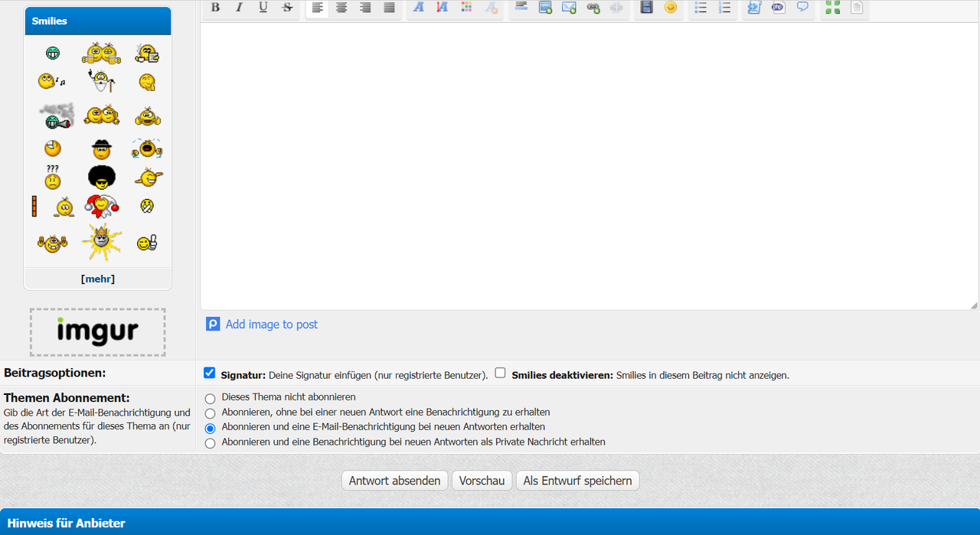Select Dieses Thema nicht abonnieren
This screenshot has height=535, width=980.
point(210,399)
